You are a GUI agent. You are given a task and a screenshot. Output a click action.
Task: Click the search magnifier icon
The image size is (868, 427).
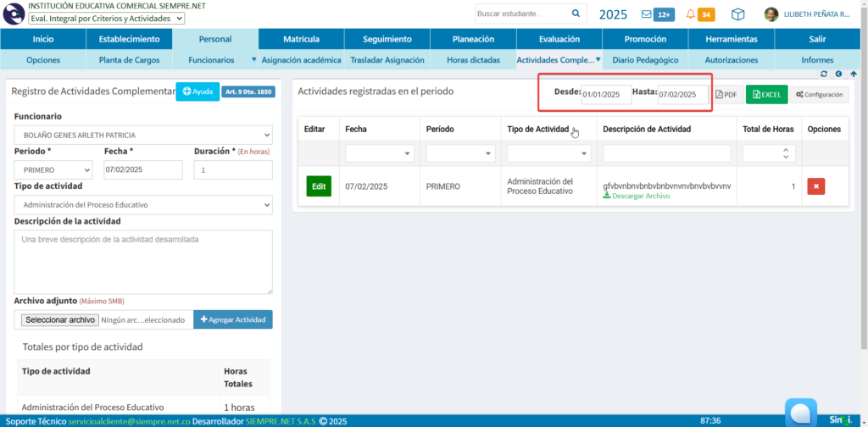[x=576, y=14]
